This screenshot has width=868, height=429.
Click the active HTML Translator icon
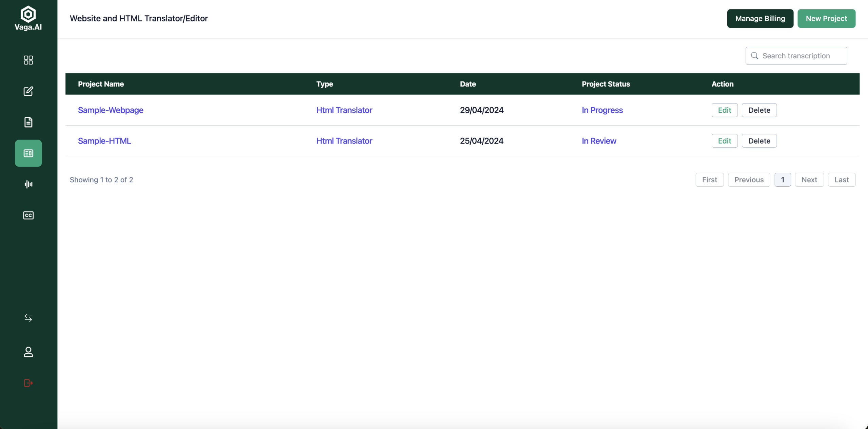(28, 153)
